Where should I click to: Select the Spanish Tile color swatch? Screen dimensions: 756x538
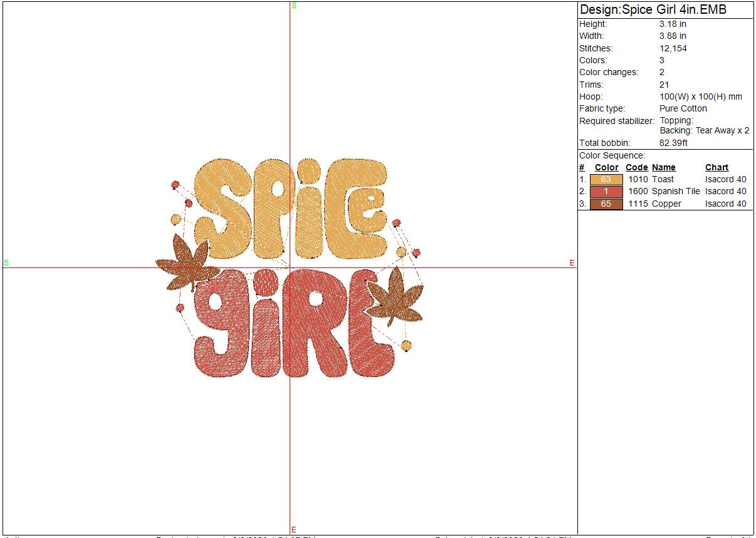point(606,192)
